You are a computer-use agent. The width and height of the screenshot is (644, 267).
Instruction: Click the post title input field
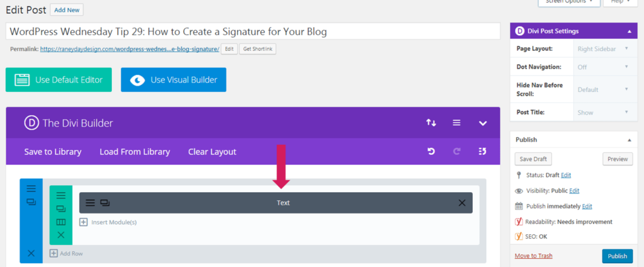(x=253, y=31)
